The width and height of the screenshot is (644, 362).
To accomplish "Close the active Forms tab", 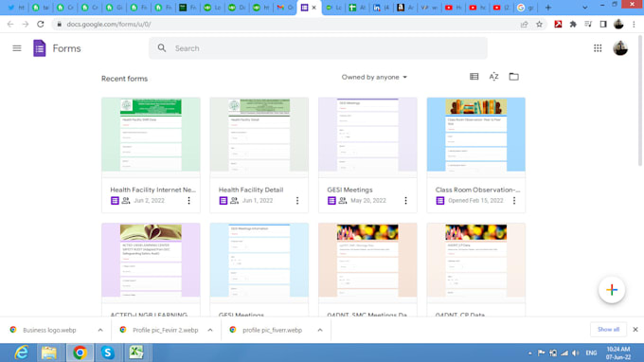I will (314, 8).
